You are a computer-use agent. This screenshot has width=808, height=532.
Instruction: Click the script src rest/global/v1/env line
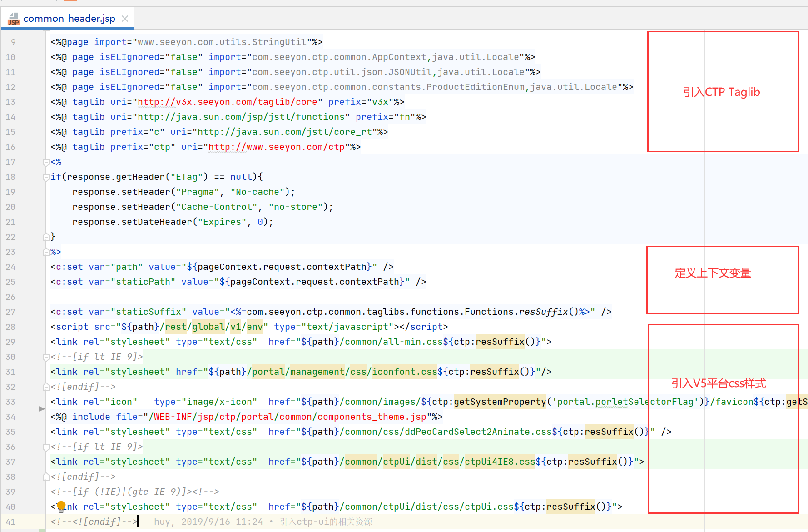click(x=249, y=327)
